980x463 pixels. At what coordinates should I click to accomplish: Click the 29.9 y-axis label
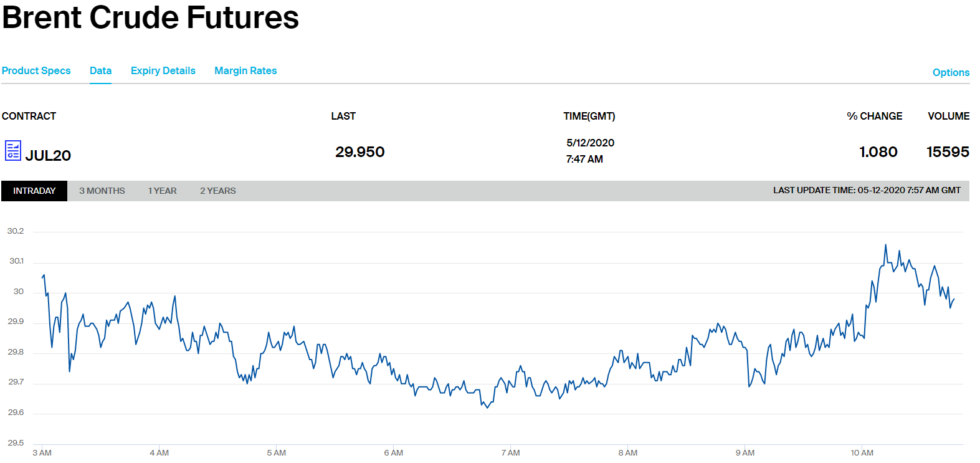pyautogui.click(x=16, y=322)
